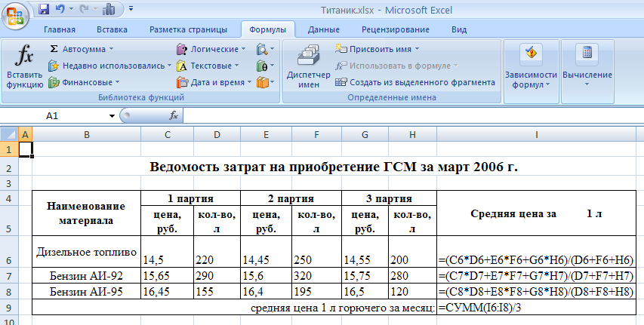Open the Дата и время functions menu
This screenshot has height=325, width=644.
click(214, 82)
